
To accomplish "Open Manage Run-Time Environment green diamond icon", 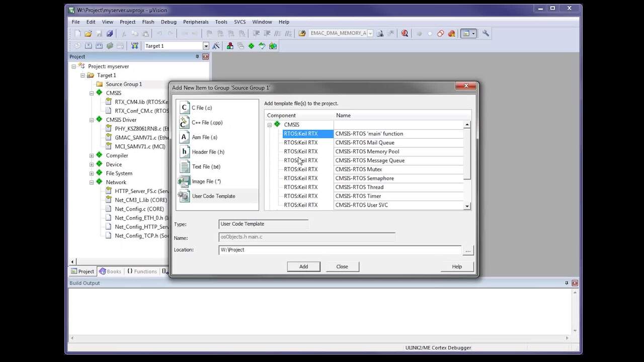I will tap(251, 46).
